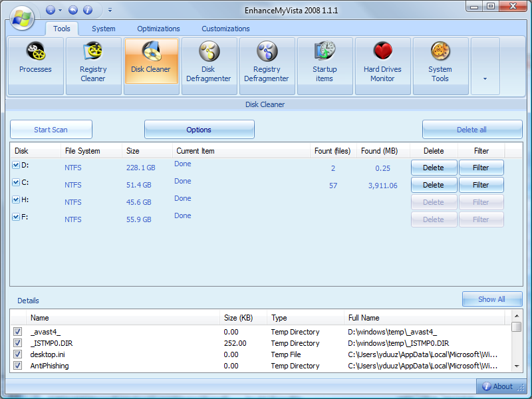The image size is (532, 399).
Task: Open the Startup items tool
Action: click(325, 66)
